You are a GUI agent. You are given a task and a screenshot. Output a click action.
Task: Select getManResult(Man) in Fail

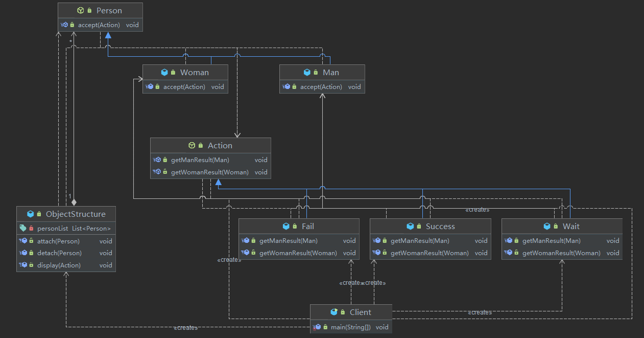(299, 241)
